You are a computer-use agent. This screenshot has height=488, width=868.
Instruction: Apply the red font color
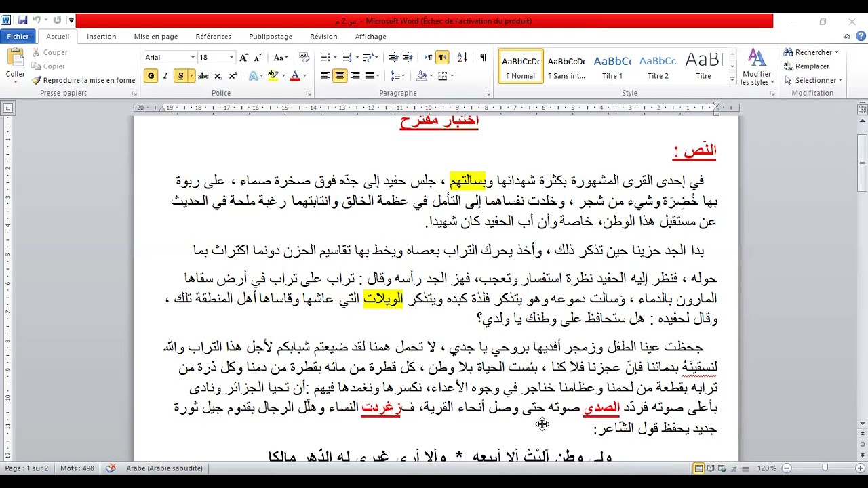294,76
